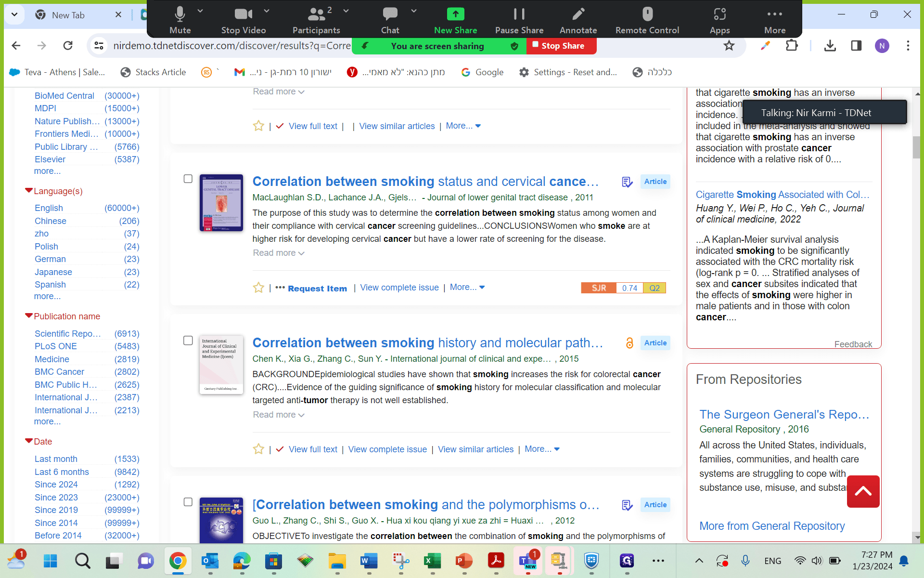Screen dimensions: 924x578
Task: Select checkbox for molecular pathology article
Action: click(x=188, y=341)
